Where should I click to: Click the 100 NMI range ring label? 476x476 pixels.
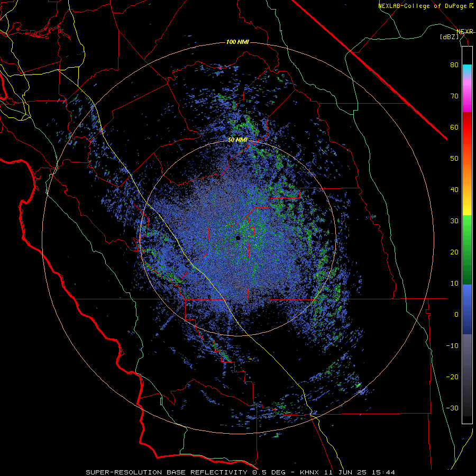point(237,42)
